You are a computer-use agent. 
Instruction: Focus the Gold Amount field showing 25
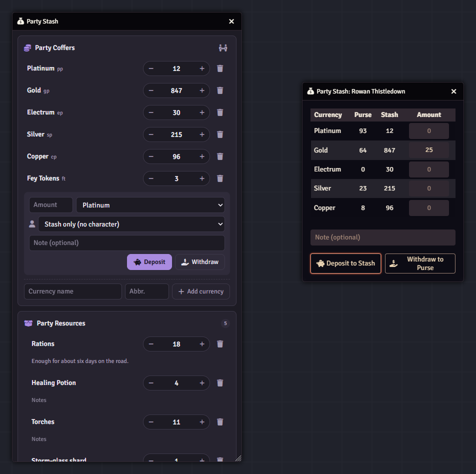[429, 150]
